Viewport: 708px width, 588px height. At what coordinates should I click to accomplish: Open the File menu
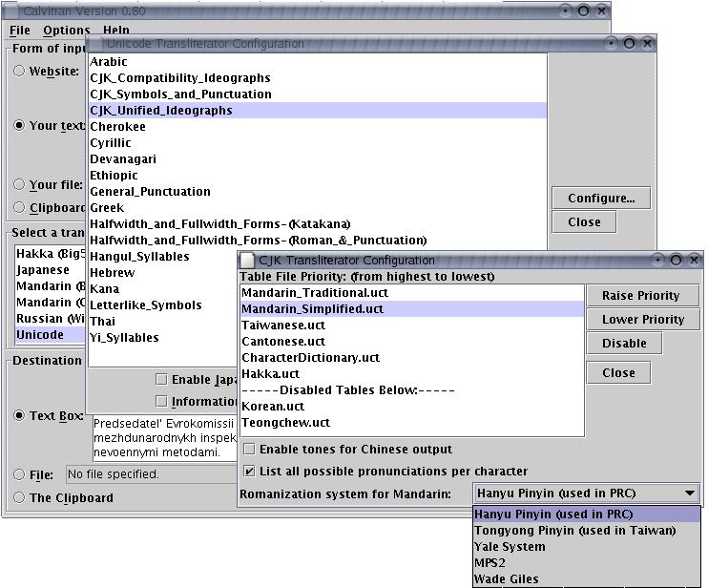[20, 31]
